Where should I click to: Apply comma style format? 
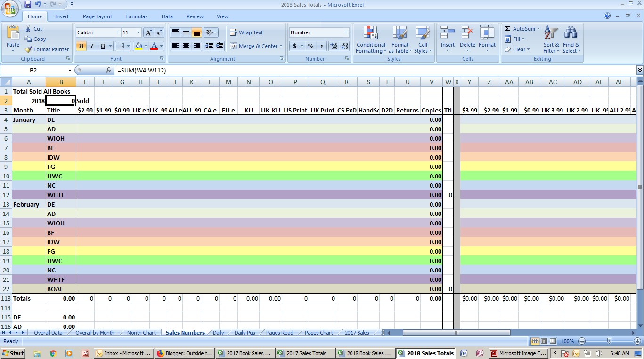[321, 46]
